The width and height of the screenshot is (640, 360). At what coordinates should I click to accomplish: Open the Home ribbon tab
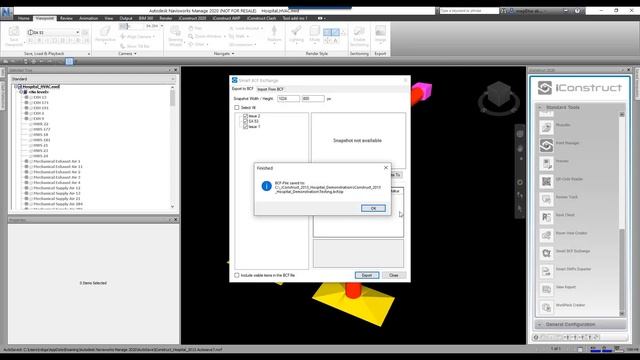(23, 18)
